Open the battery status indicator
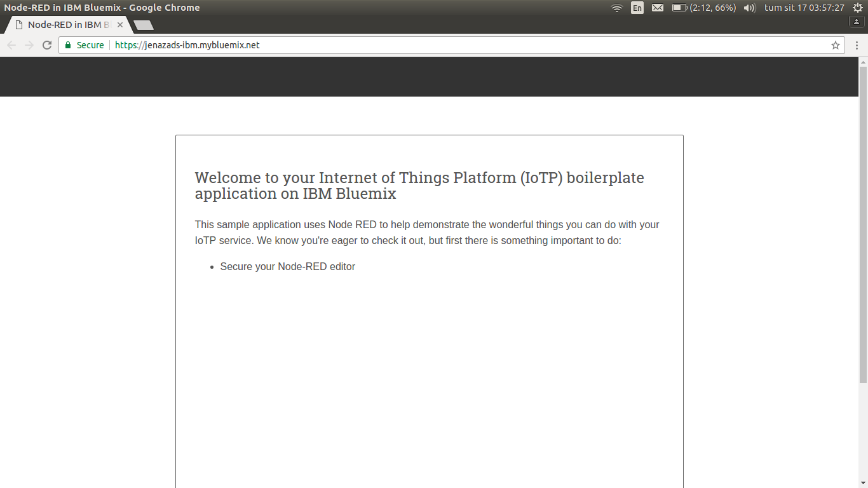Viewport: 868px width, 488px height. coord(704,8)
